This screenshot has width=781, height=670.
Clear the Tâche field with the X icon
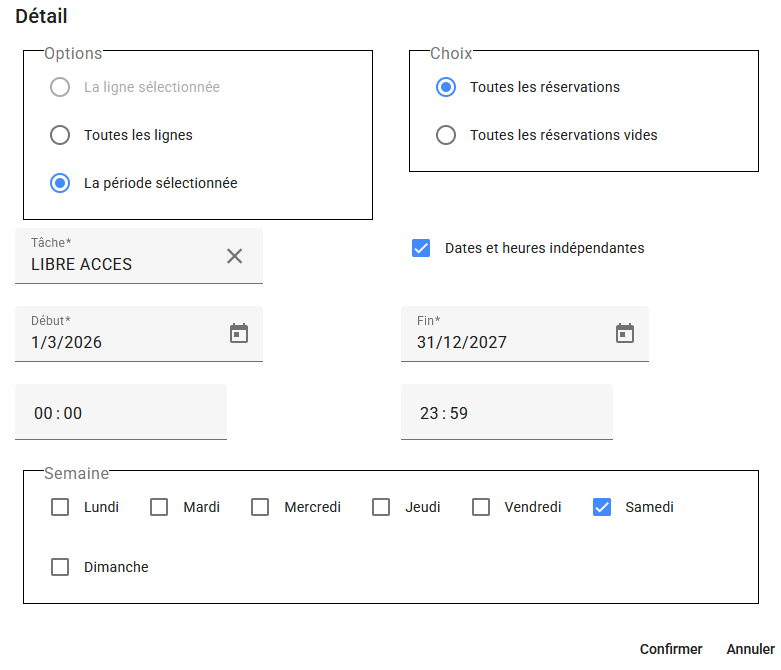[234, 256]
